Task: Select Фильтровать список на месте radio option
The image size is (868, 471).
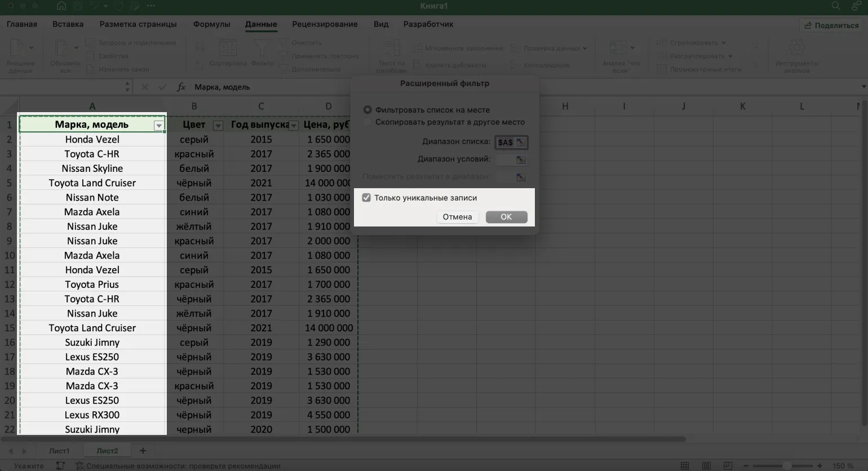Action: [x=367, y=110]
